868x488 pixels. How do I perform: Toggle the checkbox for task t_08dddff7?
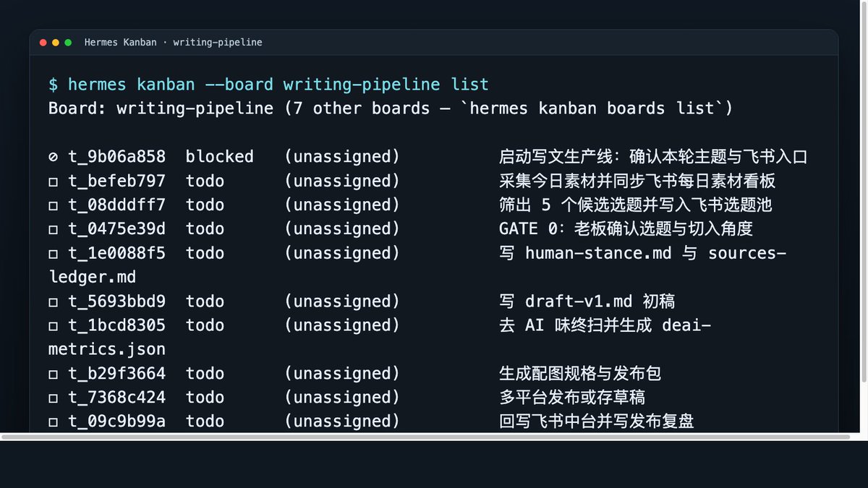(53, 205)
